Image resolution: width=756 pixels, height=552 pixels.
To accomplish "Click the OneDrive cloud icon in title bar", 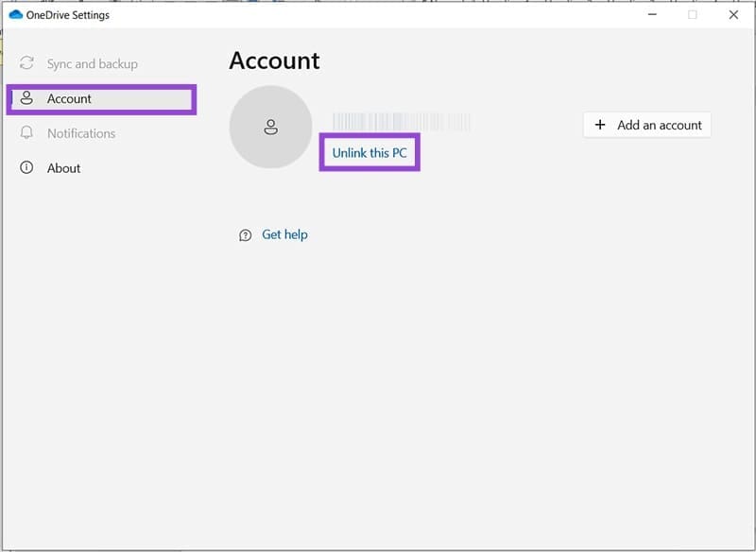I will [x=15, y=15].
